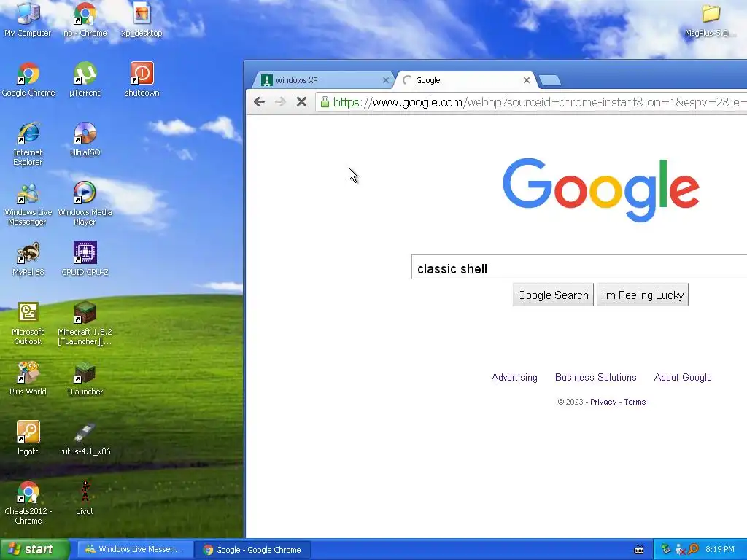This screenshot has height=560, width=747.
Task: Open CPUID CPU-Z desktop shortcut
Action: click(x=85, y=259)
